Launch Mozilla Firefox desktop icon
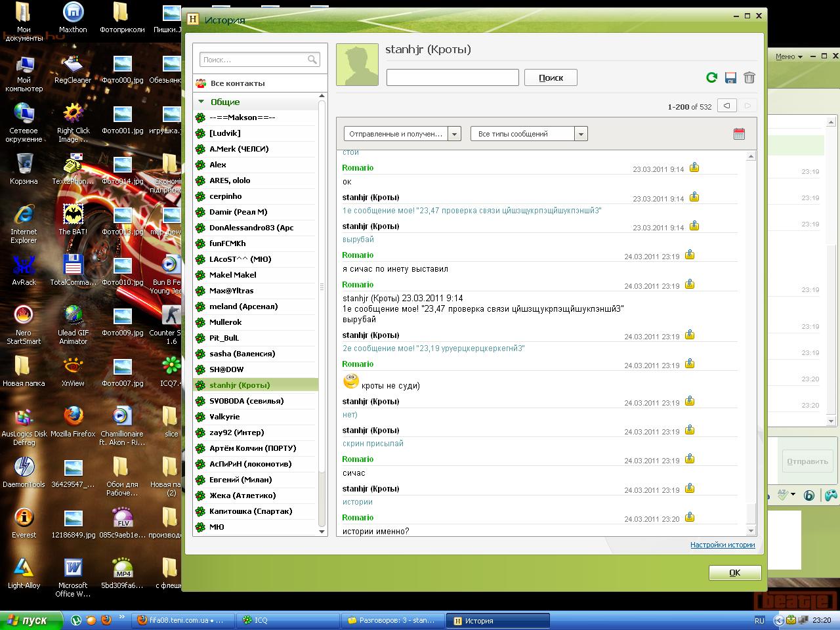This screenshot has width=840, height=630. pyautogui.click(x=73, y=421)
